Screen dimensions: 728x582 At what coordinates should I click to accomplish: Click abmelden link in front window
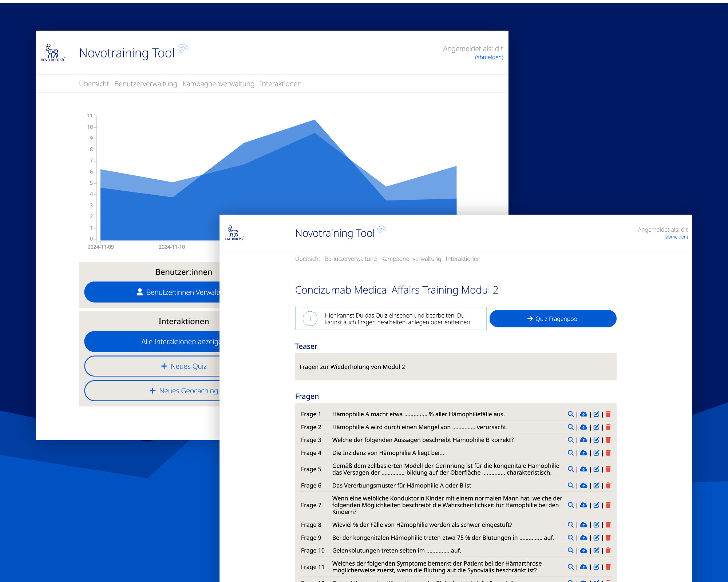pyautogui.click(x=676, y=237)
